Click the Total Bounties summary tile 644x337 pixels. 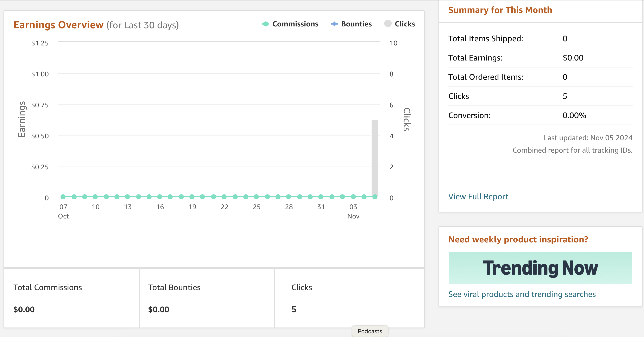pos(207,298)
